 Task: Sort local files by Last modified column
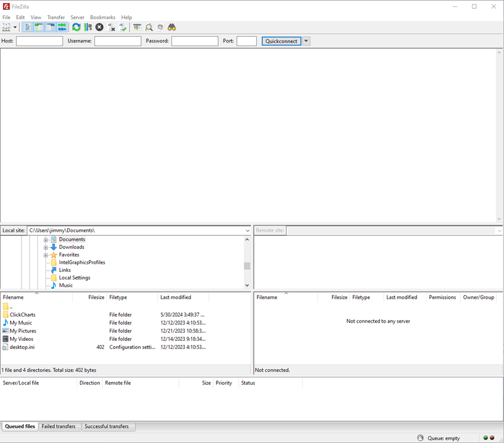click(x=183, y=297)
